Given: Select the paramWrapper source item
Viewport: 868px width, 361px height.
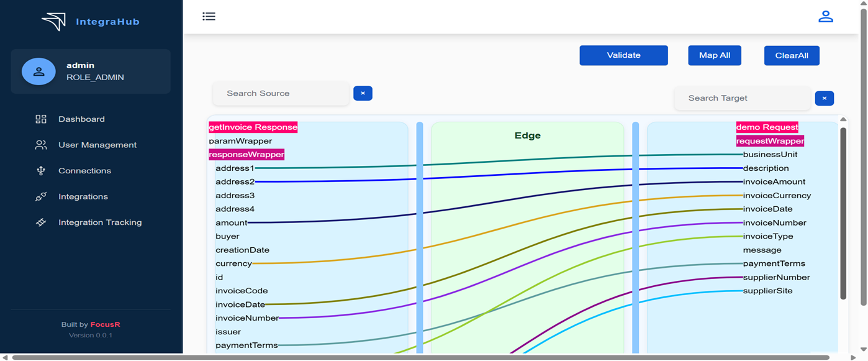Looking at the screenshot, I should [232, 141].
